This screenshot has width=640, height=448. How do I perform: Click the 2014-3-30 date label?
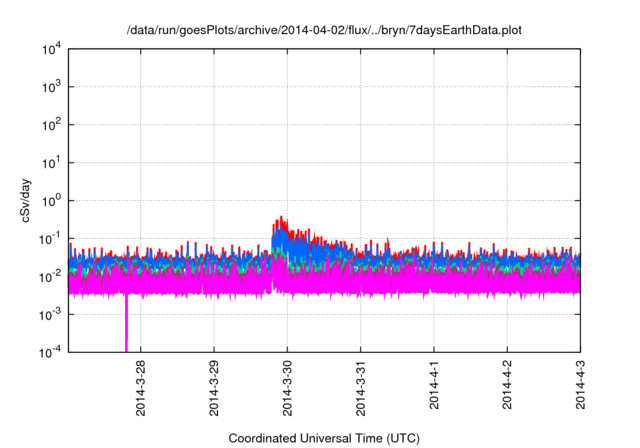287,388
